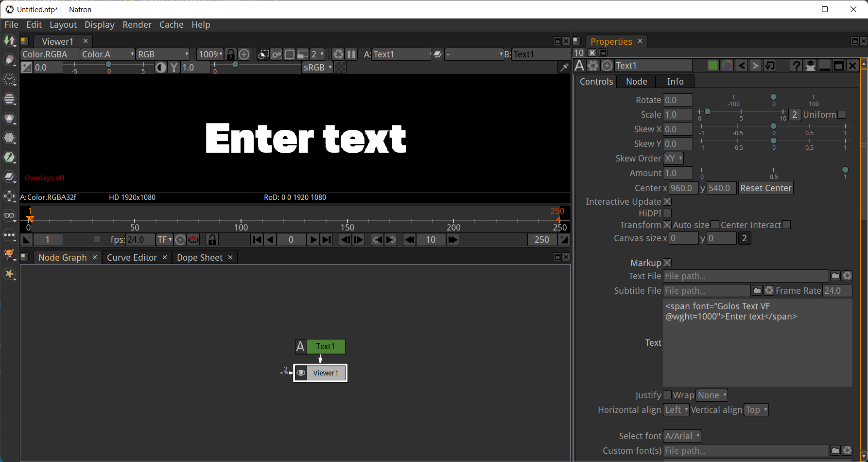Click the Rotate slider handle
The height and width of the screenshot is (462, 868).
coord(773,97)
